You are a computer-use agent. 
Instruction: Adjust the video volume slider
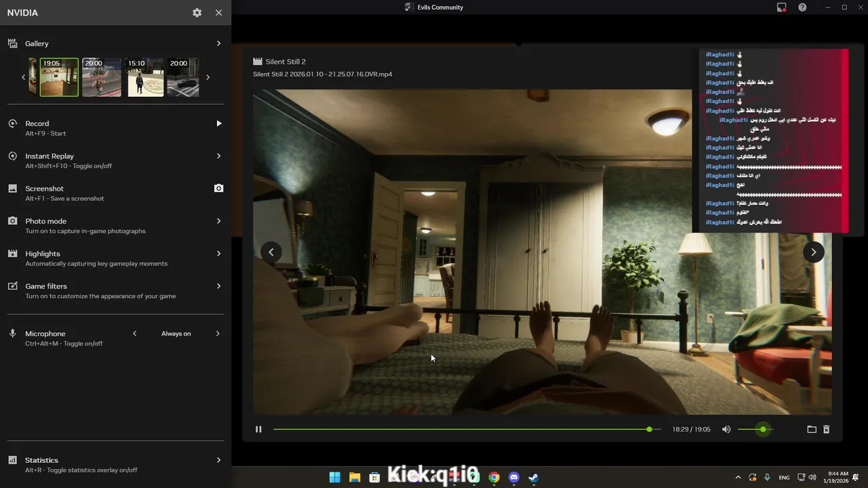click(x=755, y=429)
